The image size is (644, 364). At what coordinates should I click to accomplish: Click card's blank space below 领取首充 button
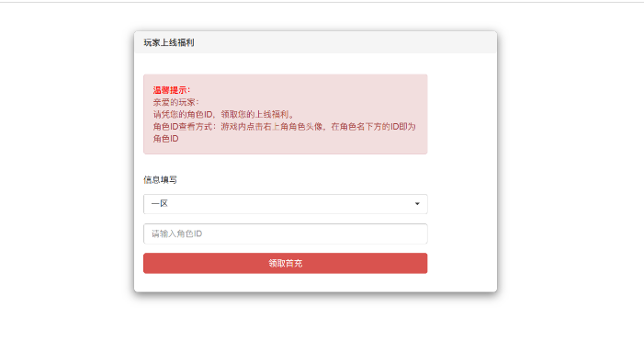(x=286, y=283)
